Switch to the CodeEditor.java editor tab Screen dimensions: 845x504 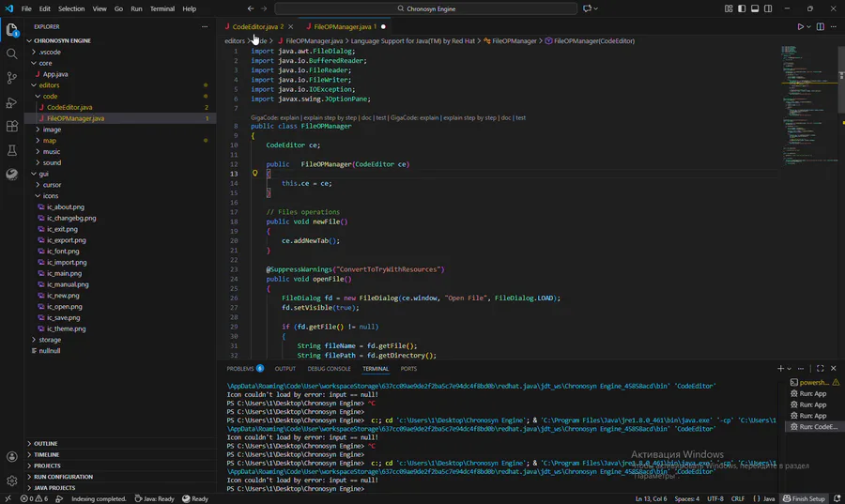[x=255, y=27]
